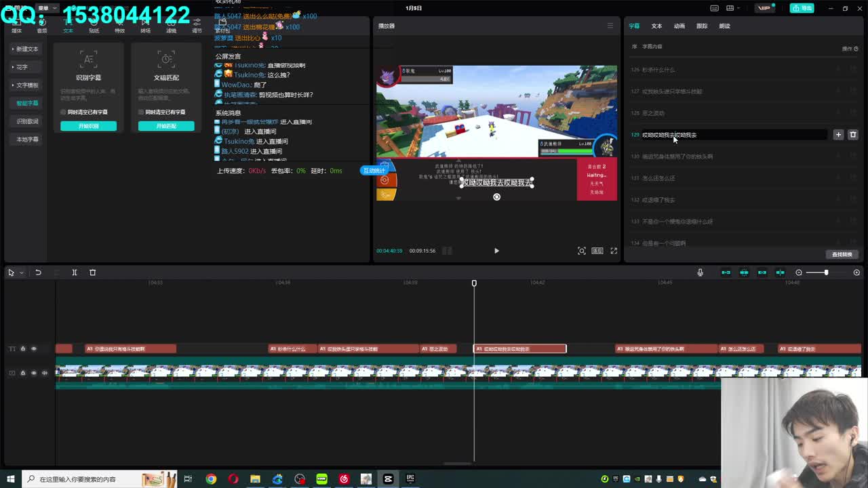This screenshot has width=868, height=488.
Task: Open the 特效 effects tab icon
Action: click(119, 26)
